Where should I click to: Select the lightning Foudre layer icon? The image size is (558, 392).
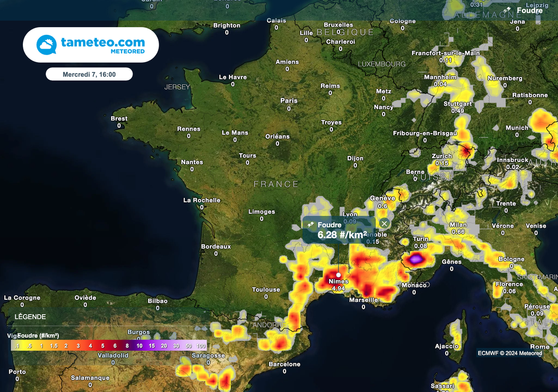[507, 10]
